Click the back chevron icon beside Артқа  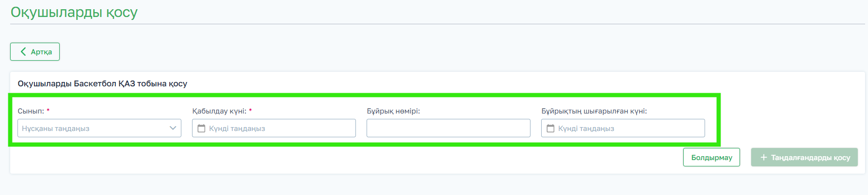(x=23, y=51)
